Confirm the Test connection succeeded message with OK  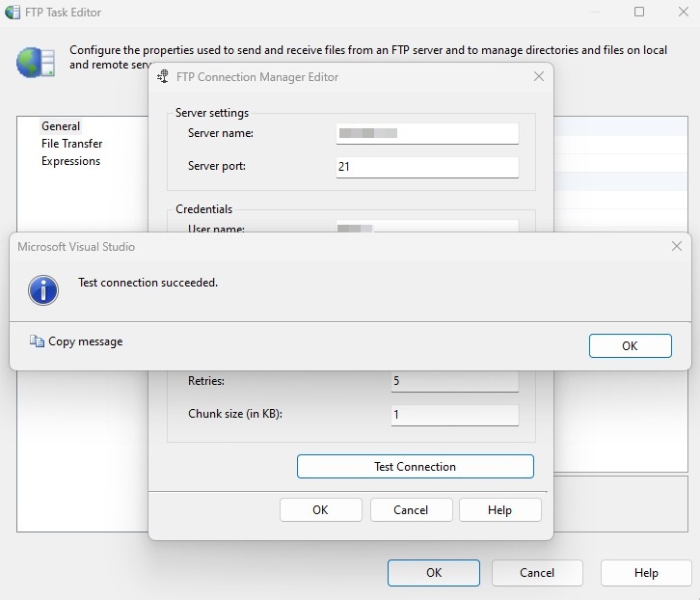coord(630,345)
